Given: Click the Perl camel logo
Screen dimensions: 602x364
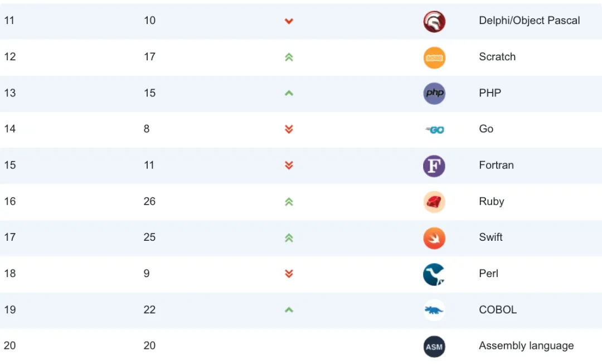Looking at the screenshot, I should pyautogui.click(x=434, y=274).
